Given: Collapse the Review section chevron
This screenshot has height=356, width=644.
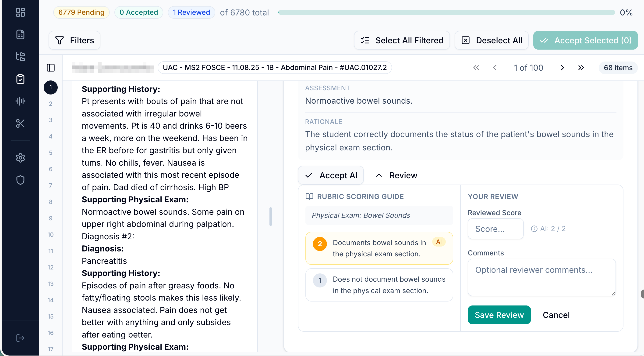Looking at the screenshot, I should click(x=379, y=175).
